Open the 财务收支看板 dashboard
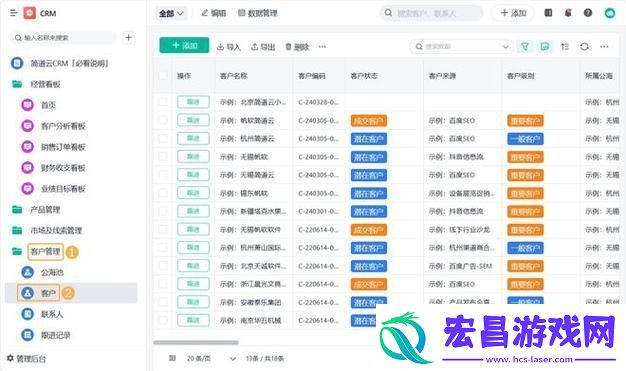 [63, 168]
